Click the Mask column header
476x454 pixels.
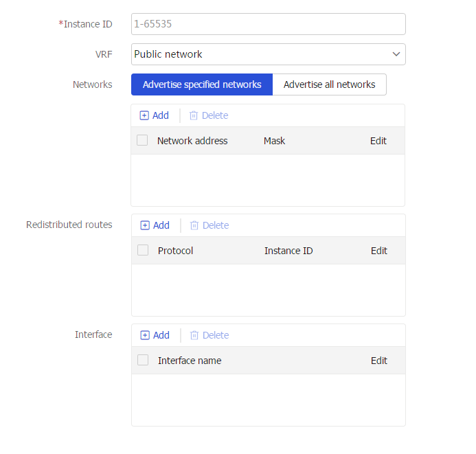tap(274, 141)
